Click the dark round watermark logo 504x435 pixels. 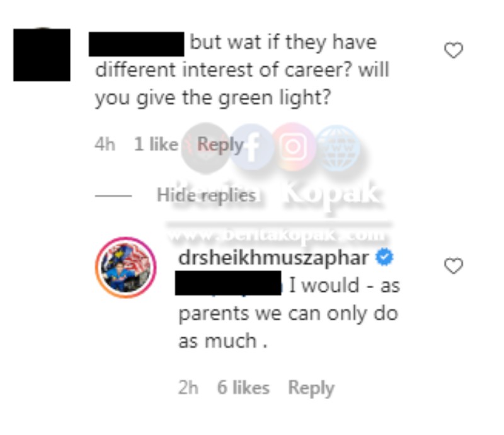[x=205, y=148]
